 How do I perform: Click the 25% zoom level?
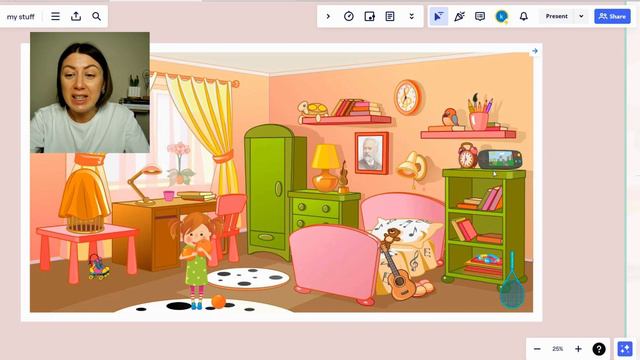558,349
